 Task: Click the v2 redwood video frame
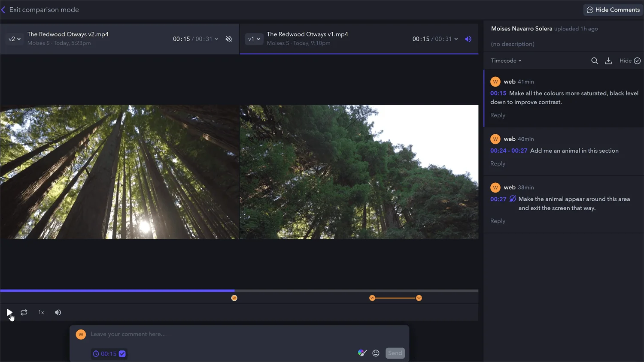[x=119, y=172]
